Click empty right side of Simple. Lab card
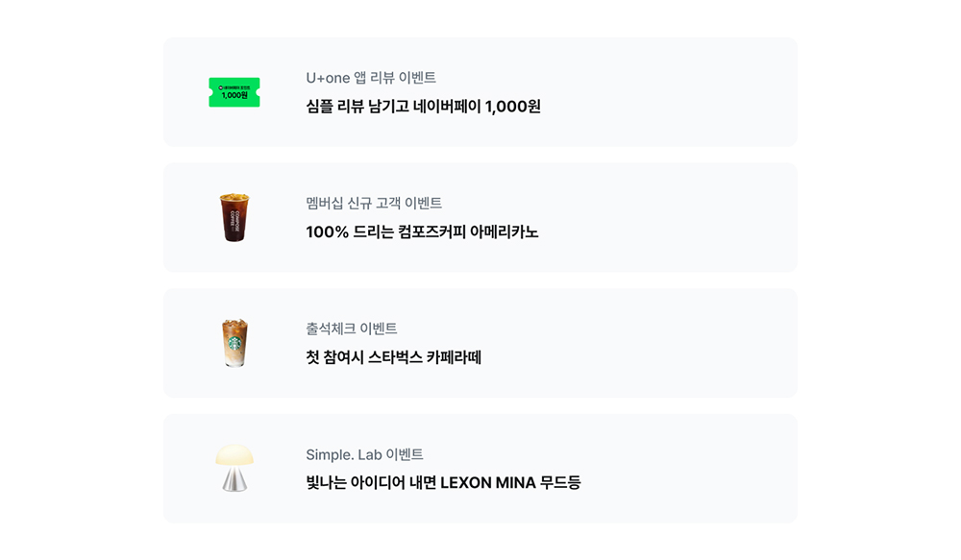The height and width of the screenshot is (560, 961). [x=692, y=468]
